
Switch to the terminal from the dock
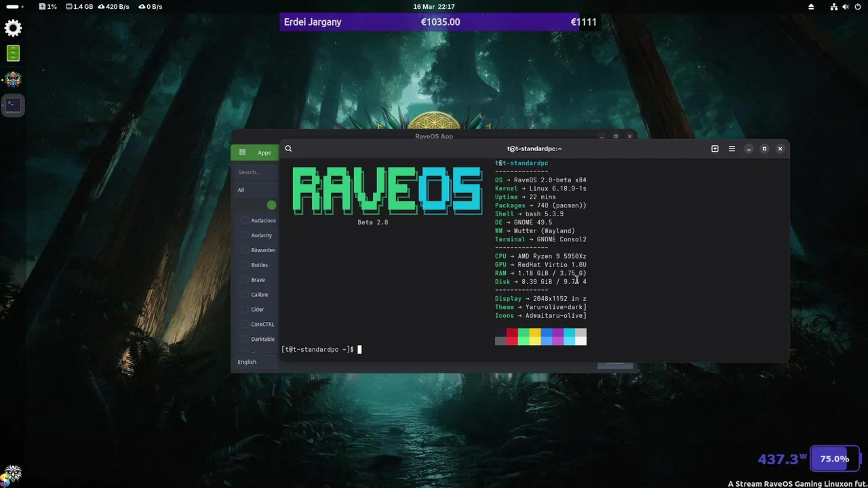(x=13, y=104)
